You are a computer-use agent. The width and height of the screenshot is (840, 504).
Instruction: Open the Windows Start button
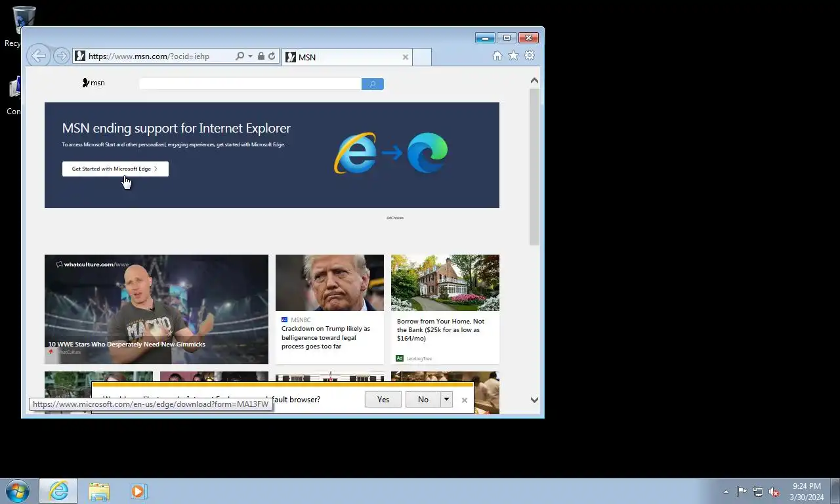point(18,491)
